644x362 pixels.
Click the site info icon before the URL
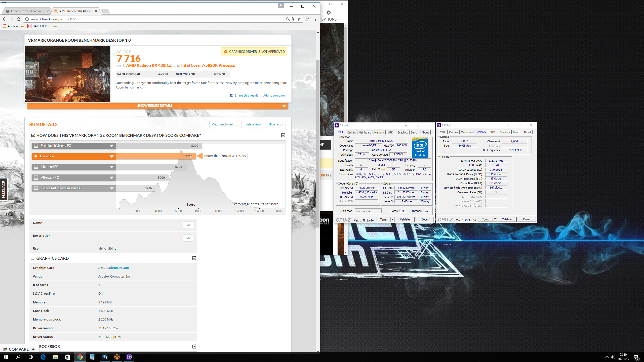27,19
